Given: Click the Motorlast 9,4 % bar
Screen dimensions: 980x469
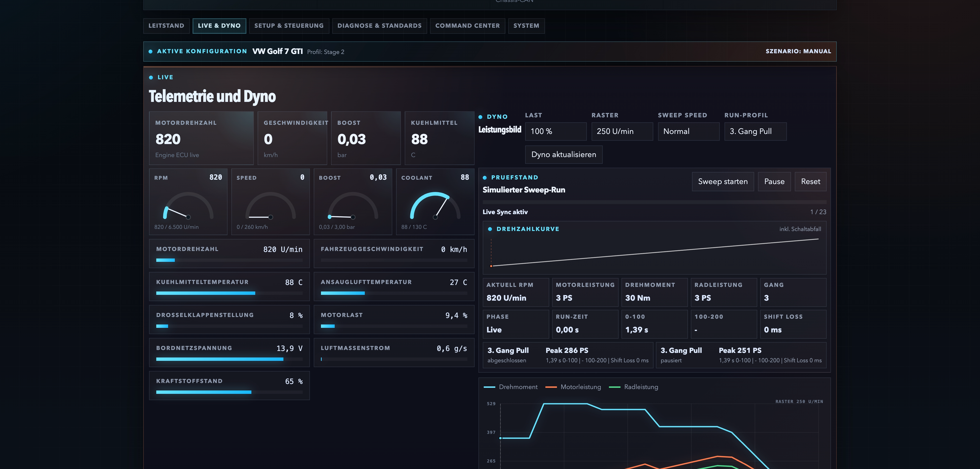Looking at the screenshot, I should (394, 326).
